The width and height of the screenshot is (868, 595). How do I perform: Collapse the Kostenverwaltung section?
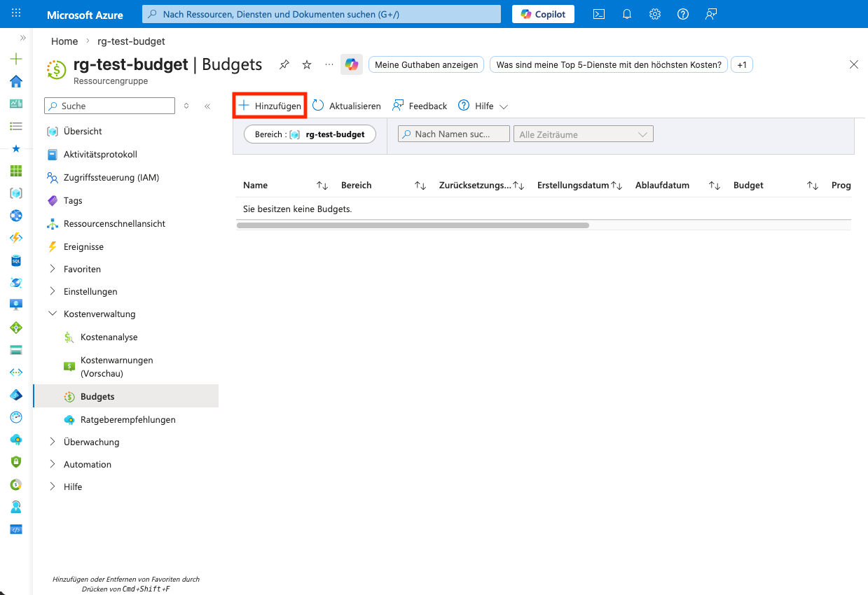tap(99, 314)
